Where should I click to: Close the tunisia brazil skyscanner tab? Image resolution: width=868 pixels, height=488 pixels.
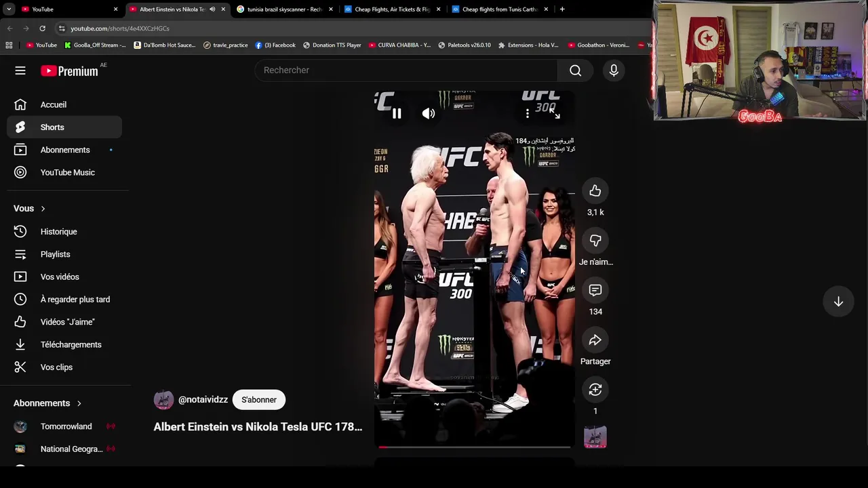coord(331,9)
